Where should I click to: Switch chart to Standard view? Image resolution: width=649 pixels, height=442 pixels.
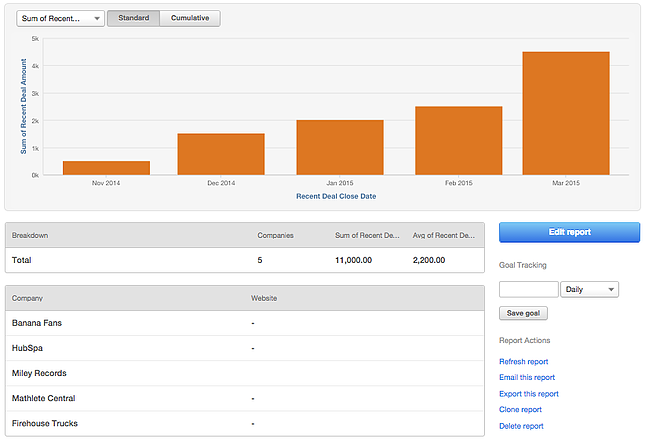point(132,18)
